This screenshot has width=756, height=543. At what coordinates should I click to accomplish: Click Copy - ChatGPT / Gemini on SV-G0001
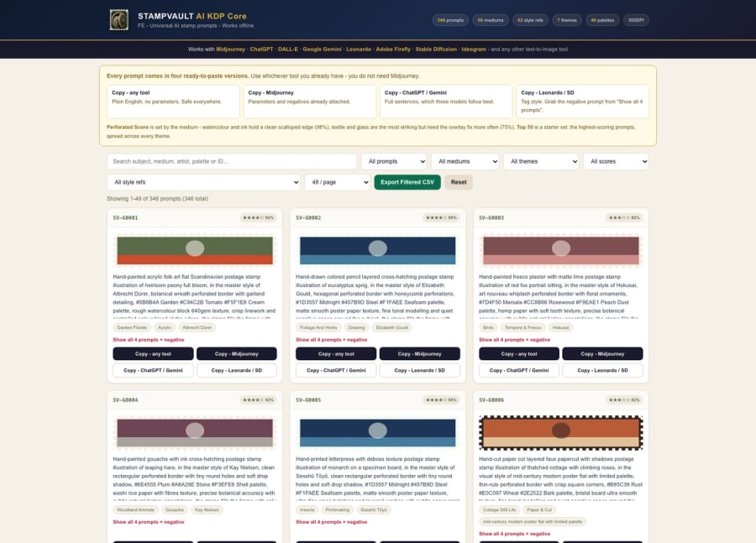[x=154, y=370]
